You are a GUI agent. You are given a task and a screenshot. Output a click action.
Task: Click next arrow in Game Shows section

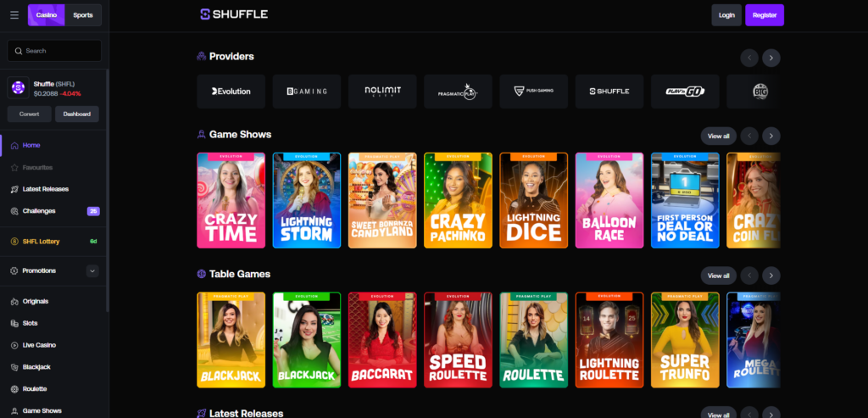(x=771, y=137)
